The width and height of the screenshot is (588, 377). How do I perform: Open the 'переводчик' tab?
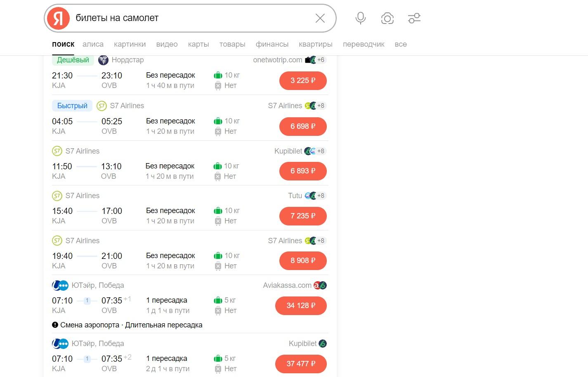(x=363, y=44)
